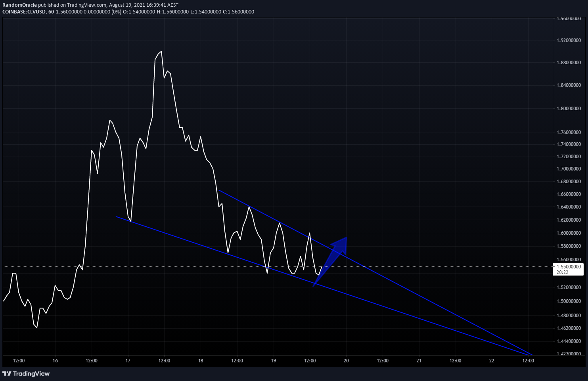588x381 pixels.
Task: Click the 1.62000000 price axis label
Action: click(x=569, y=220)
